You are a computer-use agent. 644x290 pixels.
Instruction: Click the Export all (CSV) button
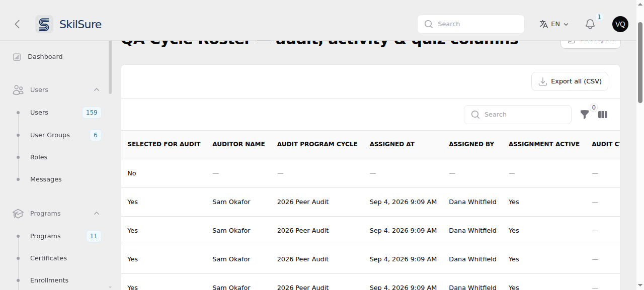[x=570, y=81]
